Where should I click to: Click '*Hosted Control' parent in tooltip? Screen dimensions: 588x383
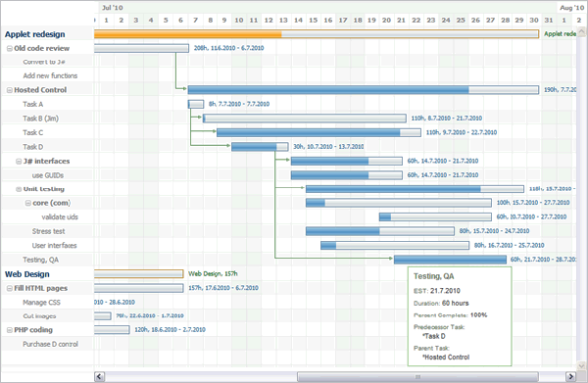446,358
